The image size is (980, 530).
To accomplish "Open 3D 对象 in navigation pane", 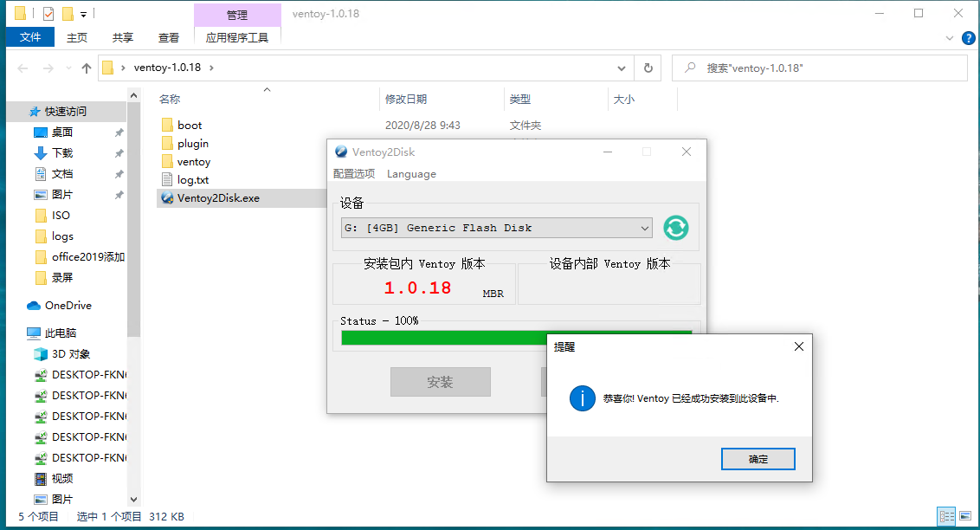I will [70, 354].
